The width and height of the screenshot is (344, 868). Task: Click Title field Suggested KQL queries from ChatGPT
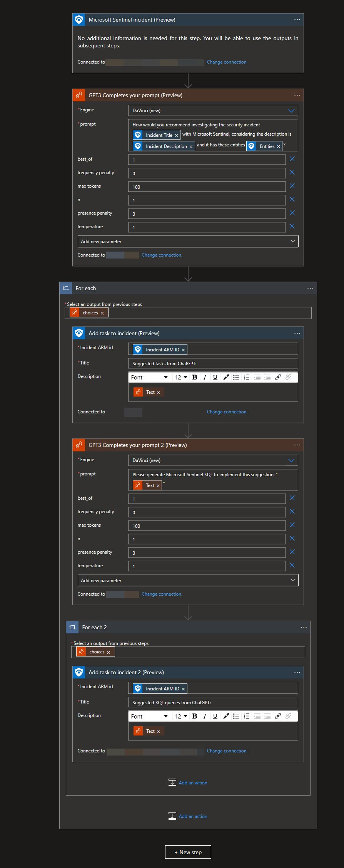tap(213, 702)
